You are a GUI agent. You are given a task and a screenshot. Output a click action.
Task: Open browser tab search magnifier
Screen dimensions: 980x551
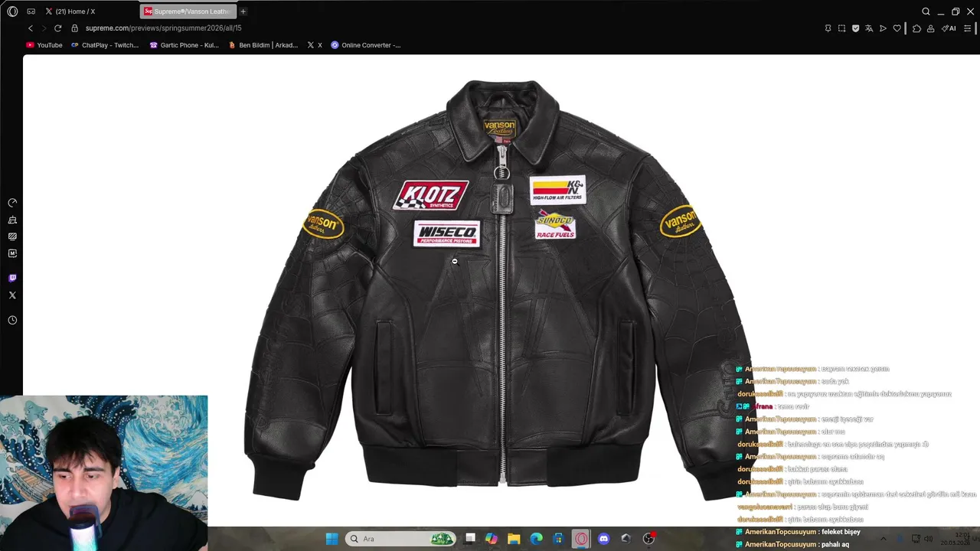click(x=926, y=11)
